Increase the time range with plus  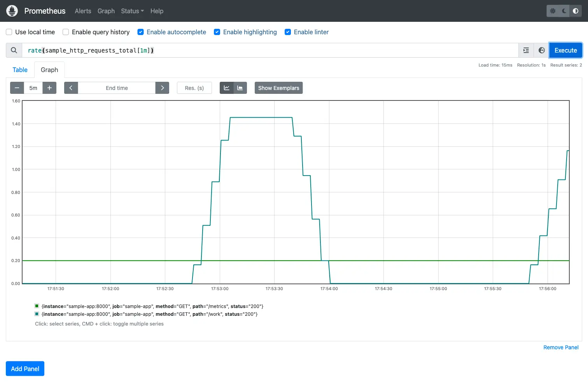click(x=49, y=88)
